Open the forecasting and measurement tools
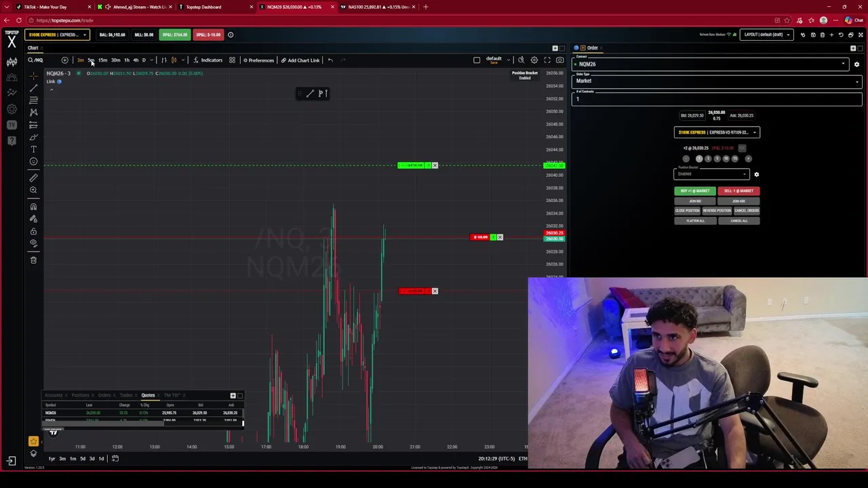This screenshot has width=868, height=488. pyautogui.click(x=33, y=125)
